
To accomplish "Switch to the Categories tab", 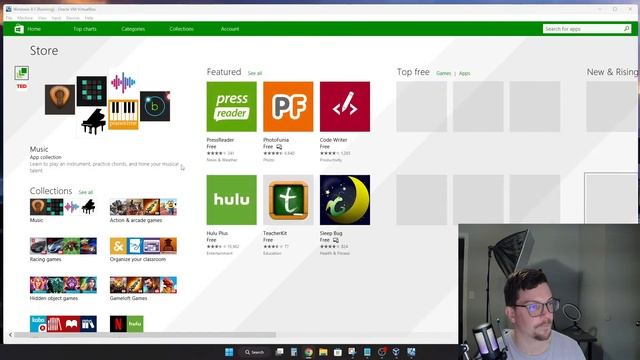I will pos(133,29).
